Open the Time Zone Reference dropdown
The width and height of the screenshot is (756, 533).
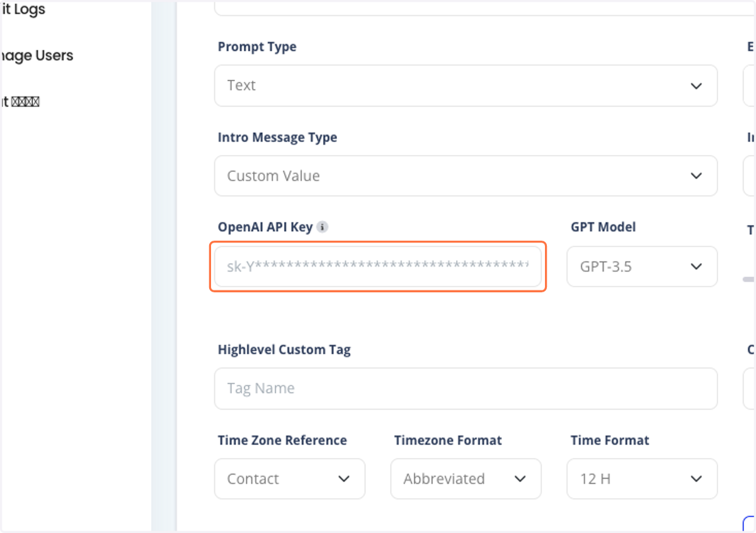coord(290,479)
